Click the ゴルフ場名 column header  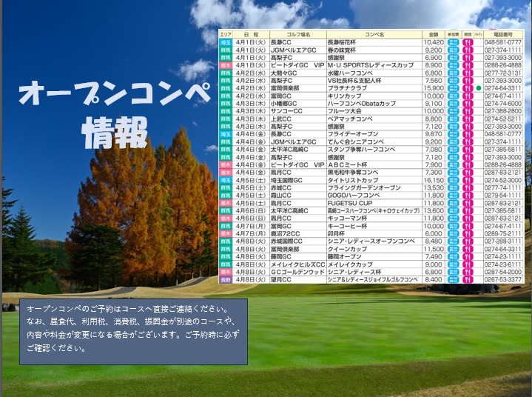tap(298, 35)
